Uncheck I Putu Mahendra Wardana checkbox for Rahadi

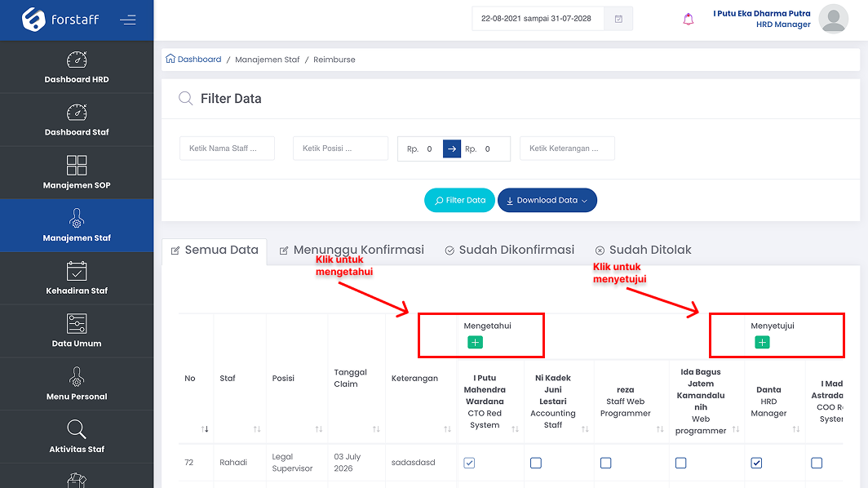pos(469,463)
